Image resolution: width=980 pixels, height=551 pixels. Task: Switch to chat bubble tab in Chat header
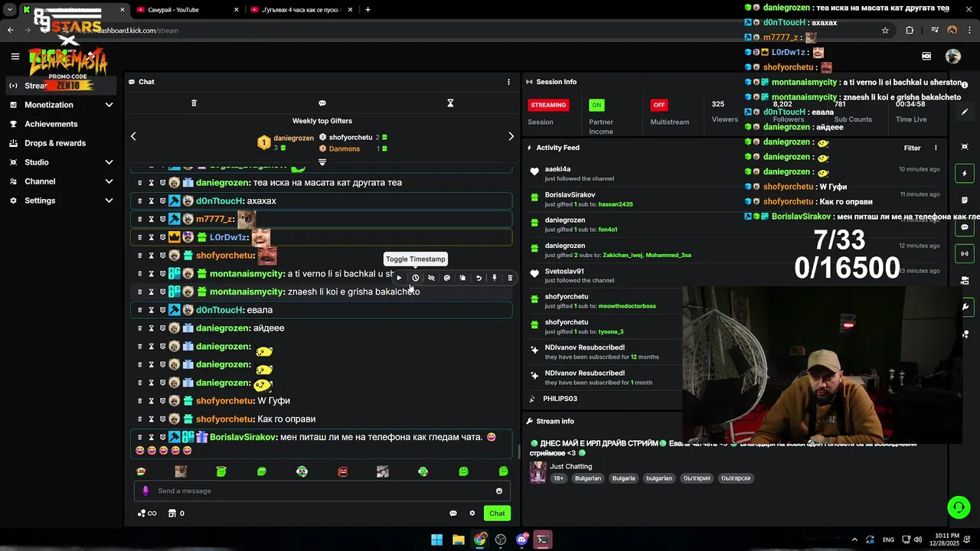pos(322,103)
